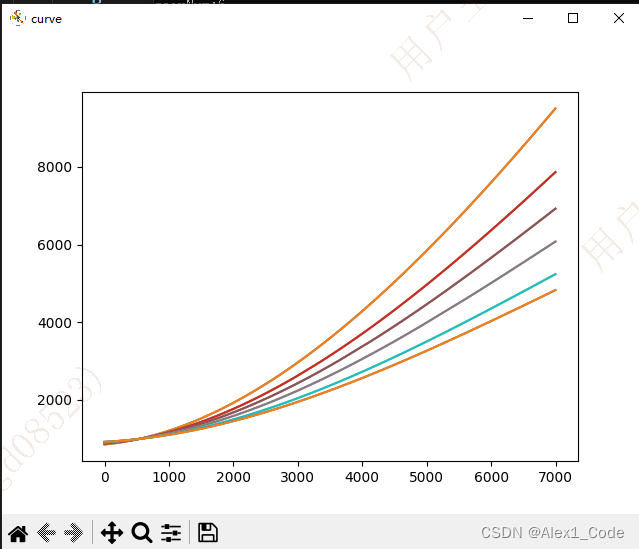
Task: Click the x-axis tick label 0
Action: 105,477
